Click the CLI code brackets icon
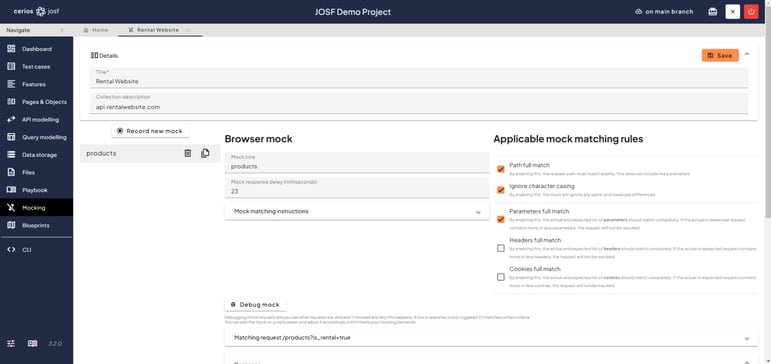This screenshot has height=364, width=771. [11, 249]
